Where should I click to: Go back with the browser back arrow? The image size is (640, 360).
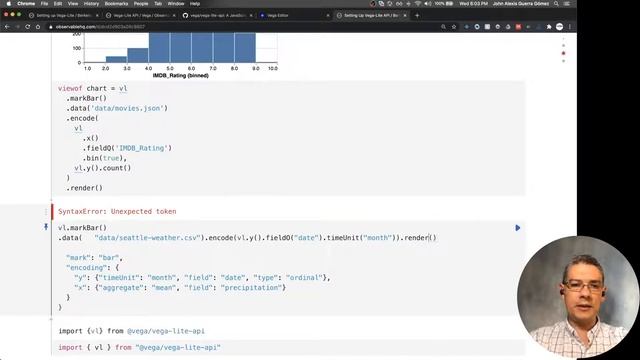point(7,27)
